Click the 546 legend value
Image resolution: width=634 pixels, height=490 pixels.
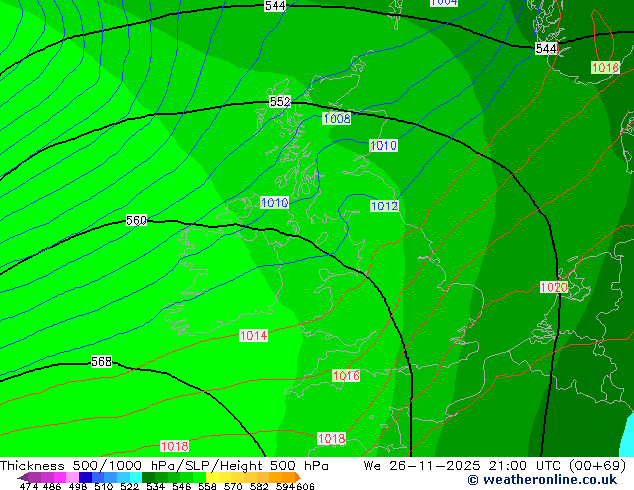(x=182, y=486)
